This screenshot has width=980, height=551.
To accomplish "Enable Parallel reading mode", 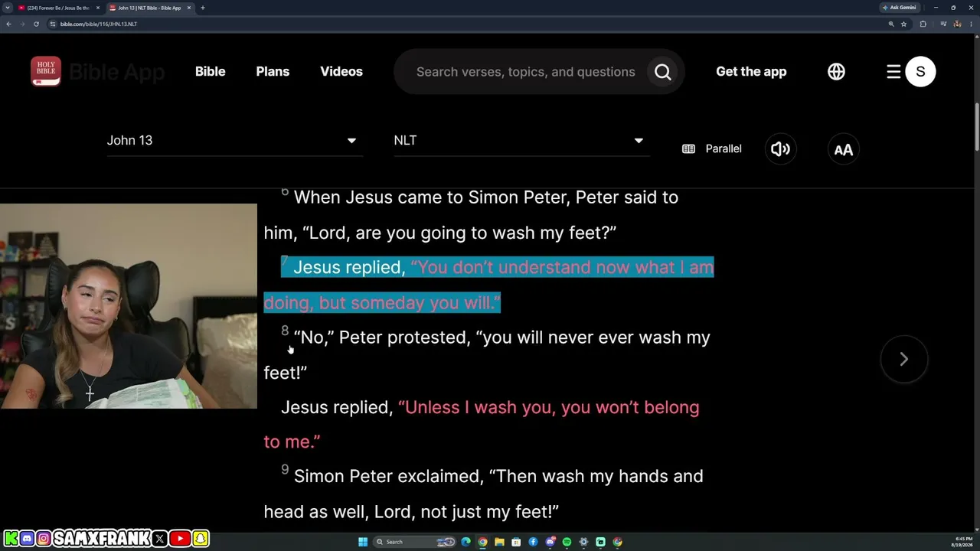I will click(712, 148).
